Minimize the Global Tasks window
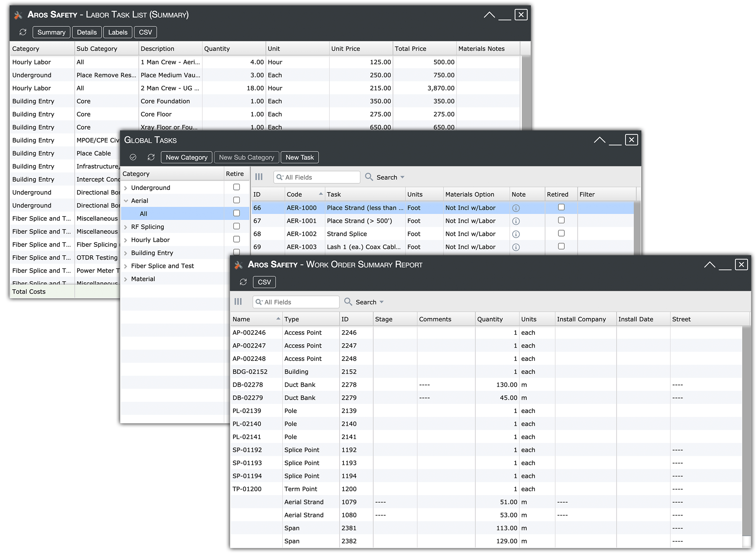This screenshot has width=756, height=553. point(615,144)
